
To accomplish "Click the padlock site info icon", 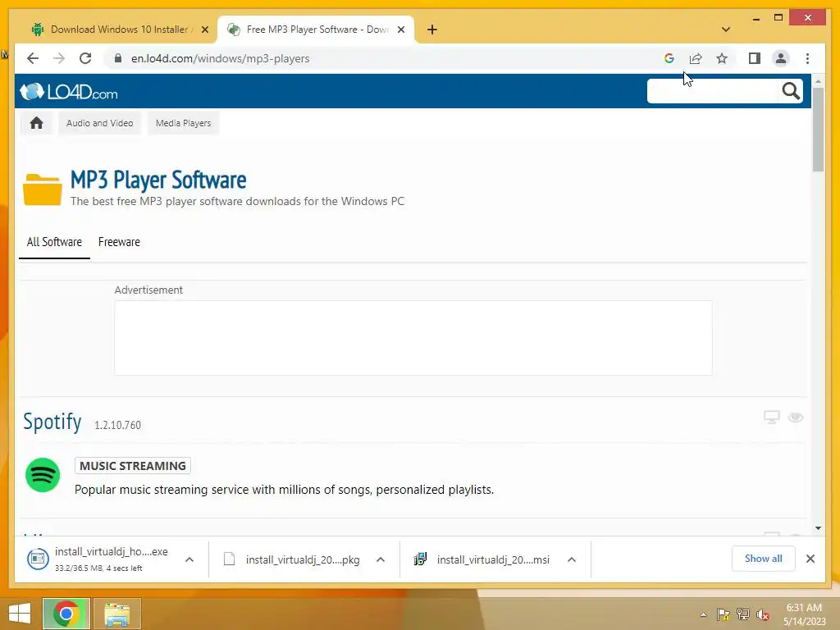I will [x=118, y=58].
